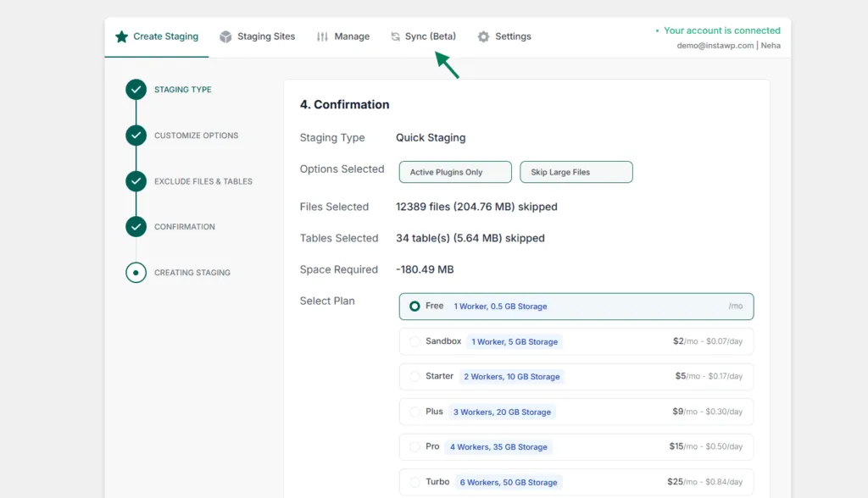This screenshot has height=498, width=868.
Task: Click the CREATING STAGING step label
Action: click(192, 273)
